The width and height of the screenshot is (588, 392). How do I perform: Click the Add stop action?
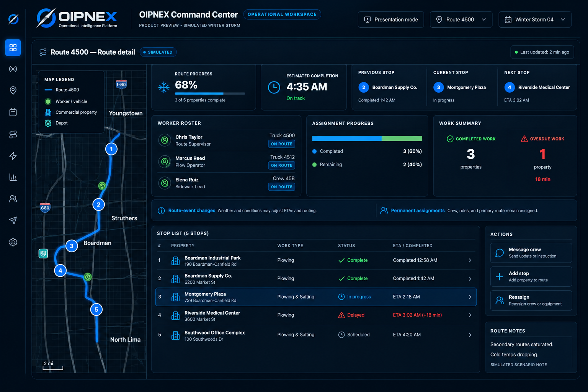(531, 276)
